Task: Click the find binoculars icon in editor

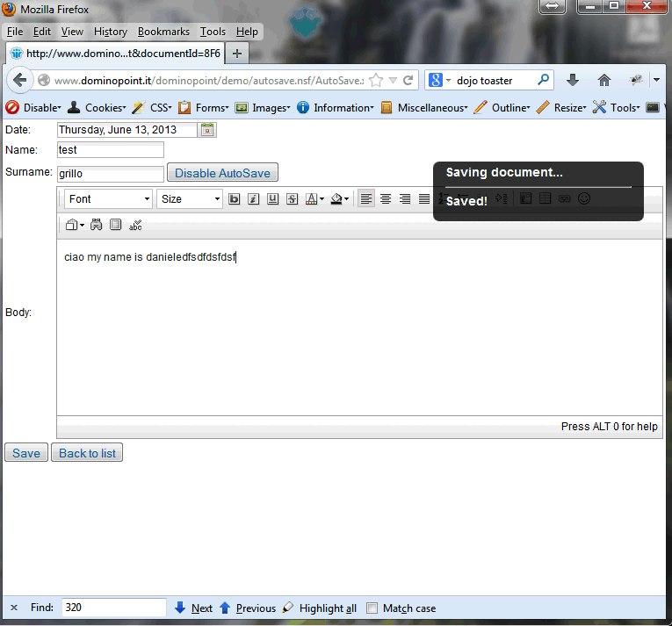Action: (96, 225)
